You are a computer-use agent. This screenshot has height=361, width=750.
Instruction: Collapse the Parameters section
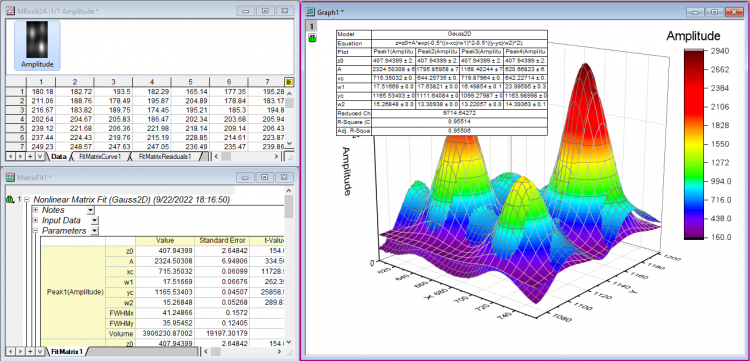(x=35, y=231)
